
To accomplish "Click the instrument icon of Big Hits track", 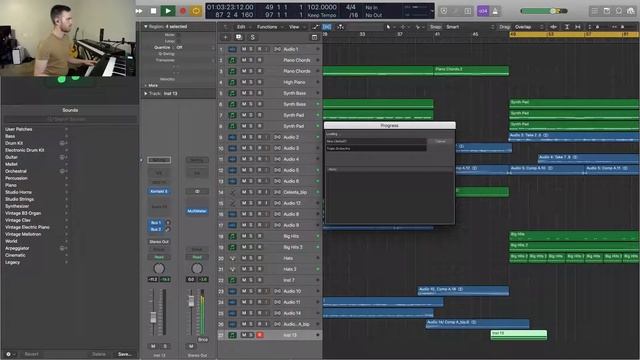I will 232,236.
